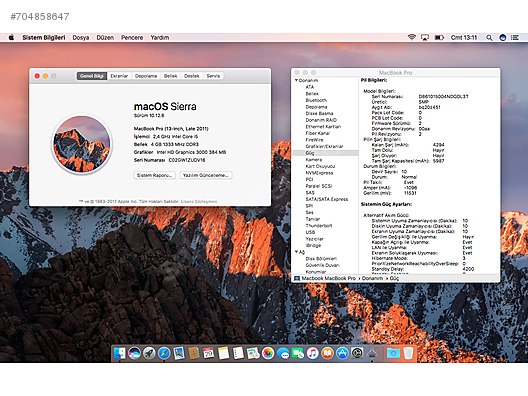Select NVMExpress in the sidebar
The height and width of the screenshot is (396, 528).
coord(319,173)
